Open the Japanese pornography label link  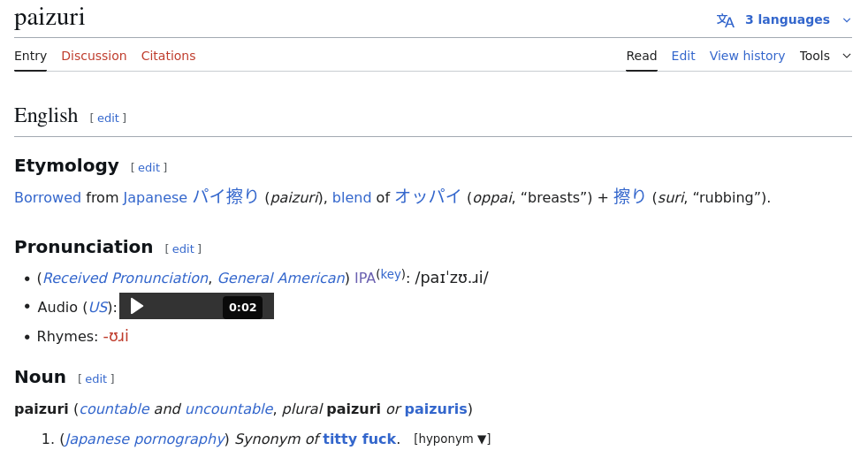click(x=144, y=439)
